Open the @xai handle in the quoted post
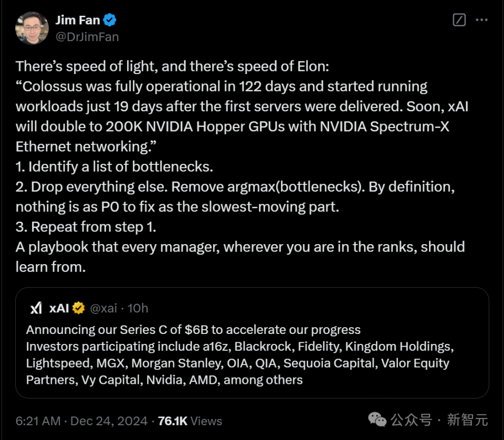The height and width of the screenshot is (440, 504). point(103,308)
